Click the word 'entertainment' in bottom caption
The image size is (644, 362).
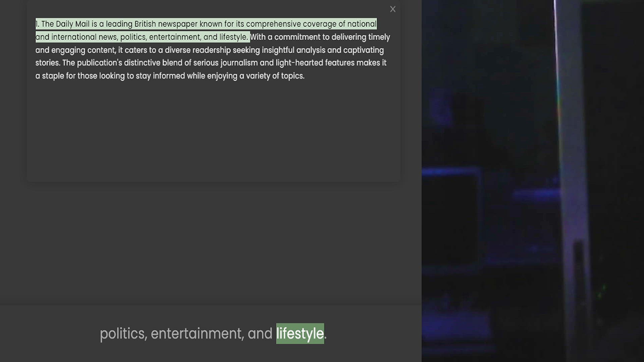(197, 334)
